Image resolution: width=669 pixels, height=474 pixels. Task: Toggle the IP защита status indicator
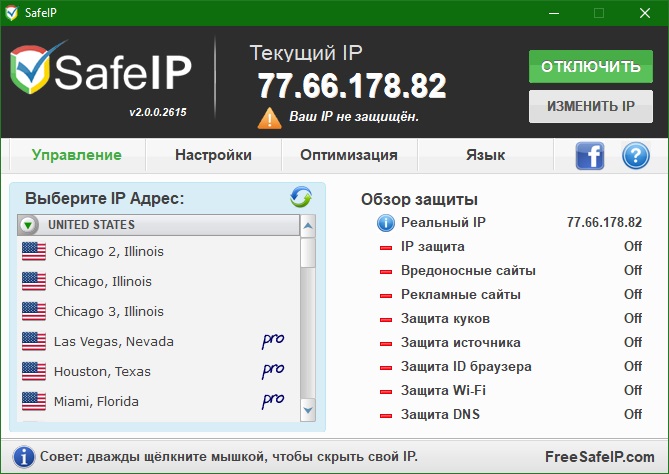[386, 247]
